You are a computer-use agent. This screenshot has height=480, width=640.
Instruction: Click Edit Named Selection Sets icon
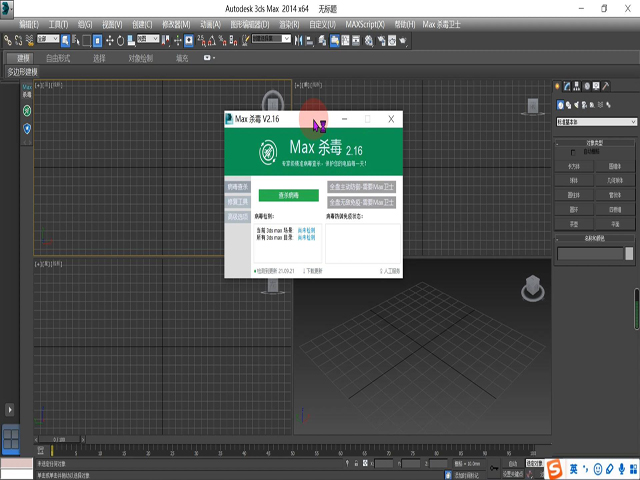(x=245, y=40)
